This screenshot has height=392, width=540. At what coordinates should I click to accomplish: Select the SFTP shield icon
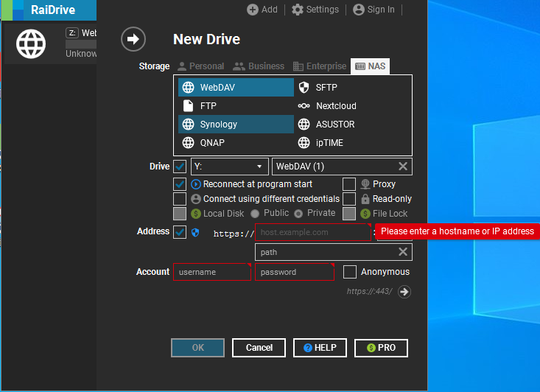[304, 87]
